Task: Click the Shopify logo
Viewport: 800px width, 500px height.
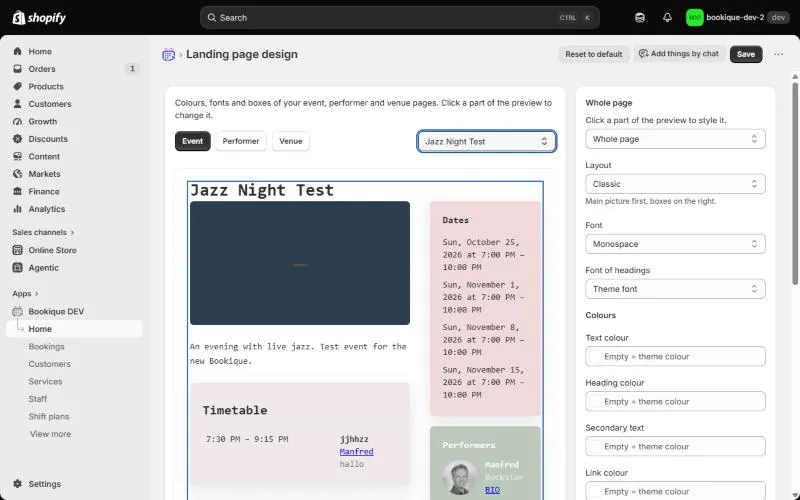Action: [39, 18]
